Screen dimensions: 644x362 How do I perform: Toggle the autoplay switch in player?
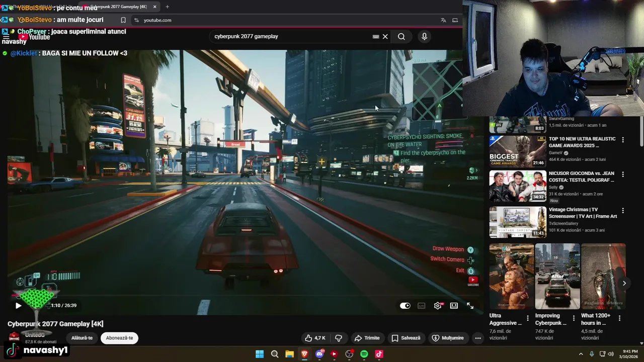pyautogui.click(x=405, y=306)
